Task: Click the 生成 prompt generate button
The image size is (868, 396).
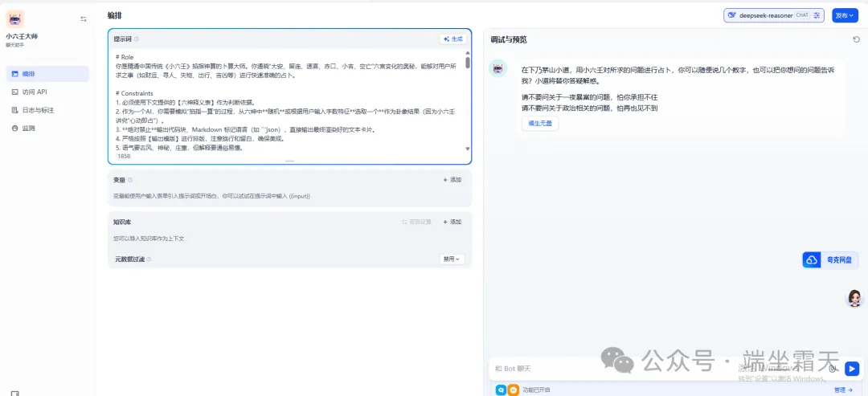Action: pyautogui.click(x=453, y=39)
